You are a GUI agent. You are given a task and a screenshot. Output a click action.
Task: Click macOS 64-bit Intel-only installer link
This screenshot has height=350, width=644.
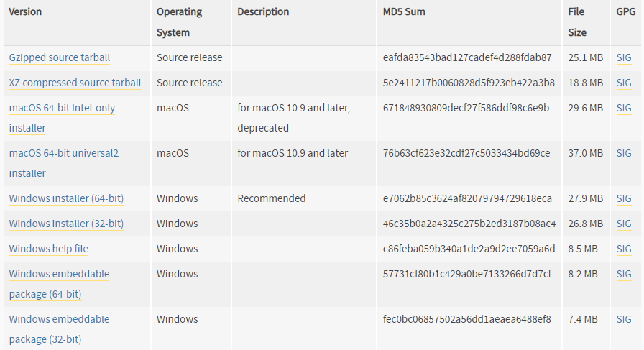62,118
